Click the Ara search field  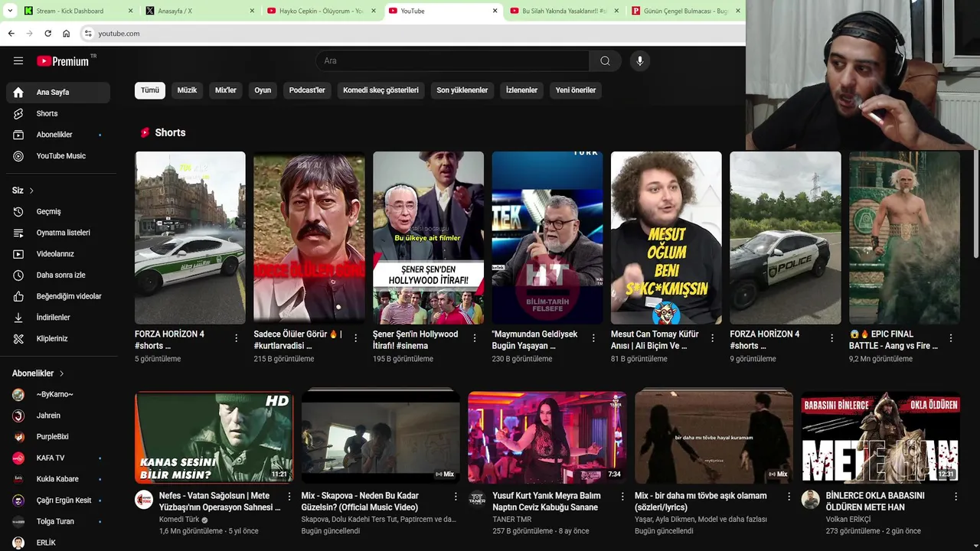point(452,61)
